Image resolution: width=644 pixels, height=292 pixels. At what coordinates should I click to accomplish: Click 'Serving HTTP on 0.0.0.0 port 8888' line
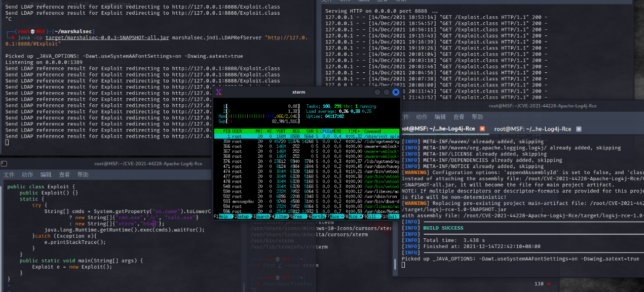click(382, 11)
